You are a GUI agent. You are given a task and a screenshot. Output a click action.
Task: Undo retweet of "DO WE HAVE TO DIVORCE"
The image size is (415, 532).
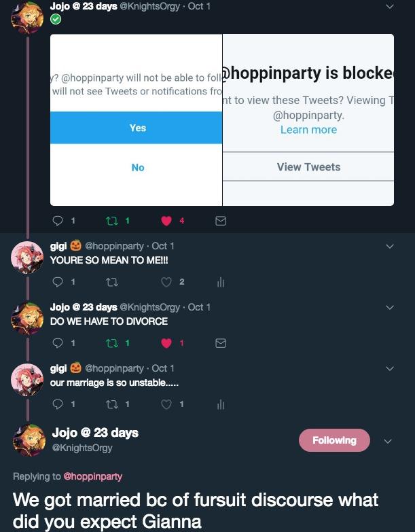click(112, 343)
